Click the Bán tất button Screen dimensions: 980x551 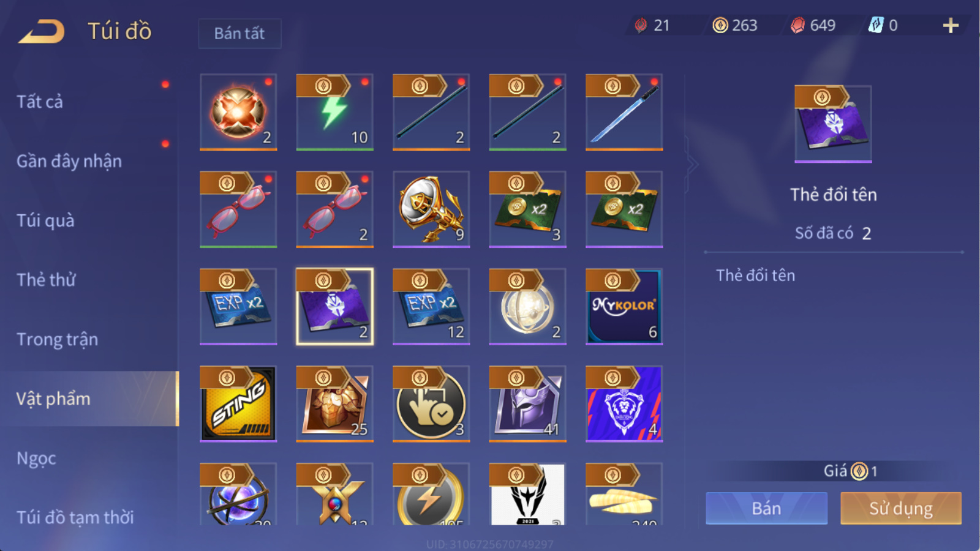239,33
